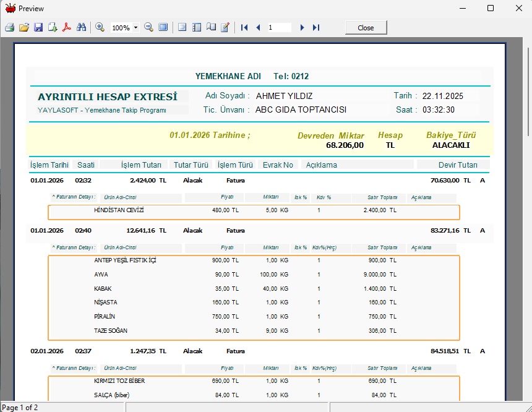Image resolution: width=532 pixels, height=412 pixels.
Task: Open a report file with folder icon
Action: (24, 28)
